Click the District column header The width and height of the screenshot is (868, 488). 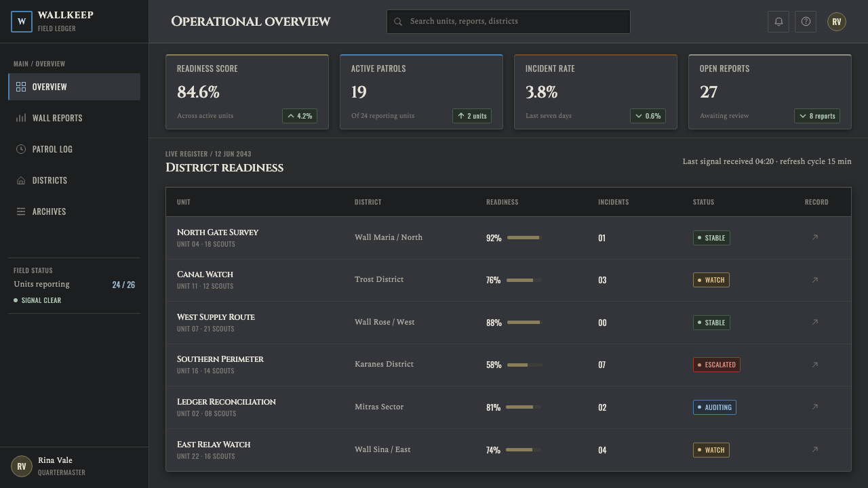368,202
